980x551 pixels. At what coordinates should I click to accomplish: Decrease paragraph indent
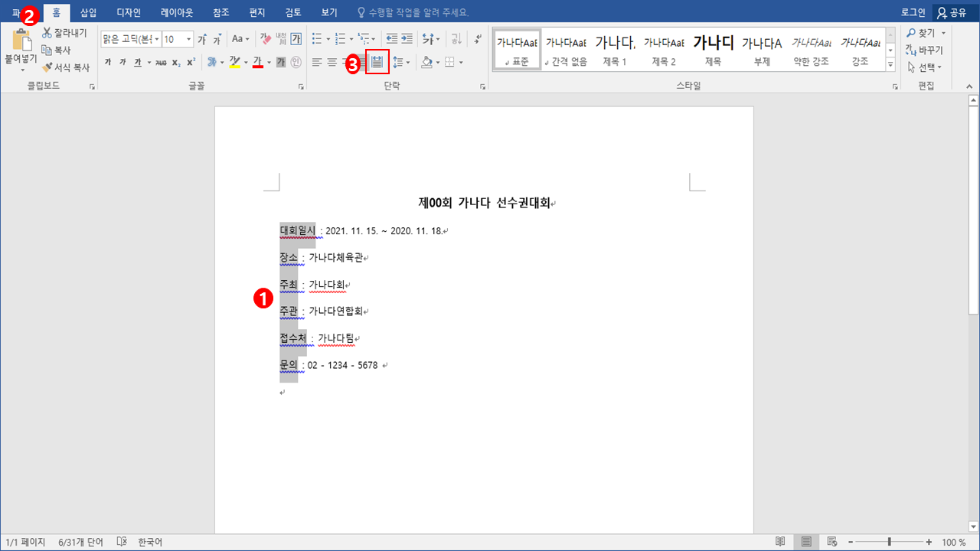point(392,39)
